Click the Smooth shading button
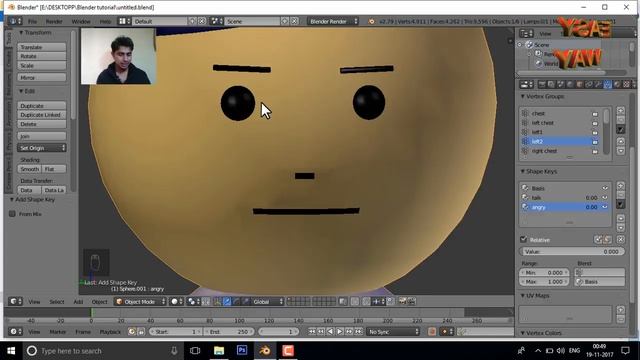This screenshot has width=640, height=360. [29, 169]
